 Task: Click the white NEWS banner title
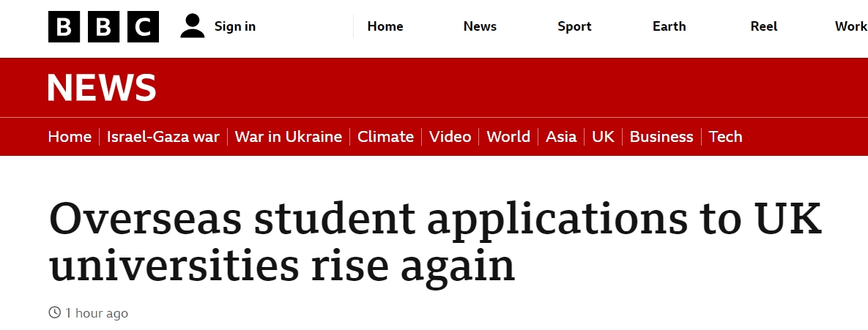(102, 88)
